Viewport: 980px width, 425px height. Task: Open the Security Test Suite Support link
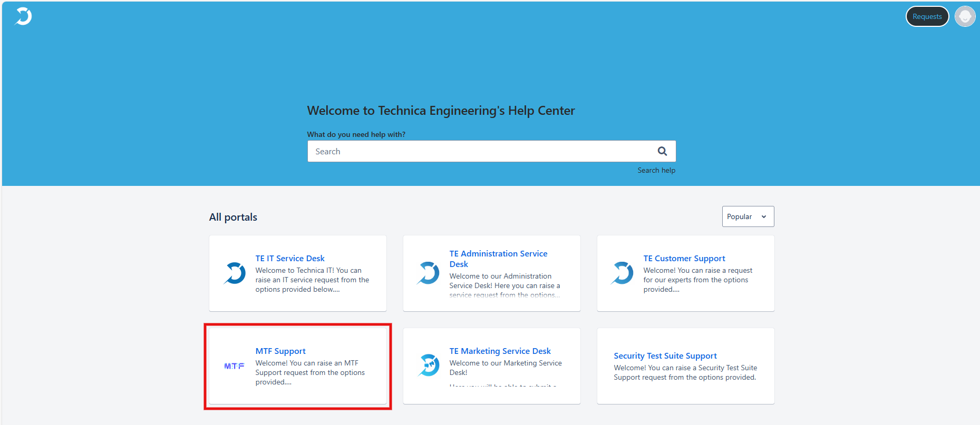(x=665, y=355)
